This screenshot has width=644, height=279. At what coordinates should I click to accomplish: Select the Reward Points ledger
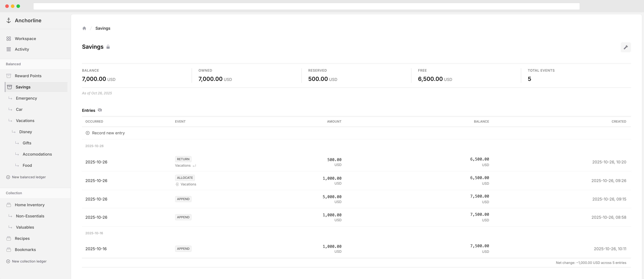point(28,76)
